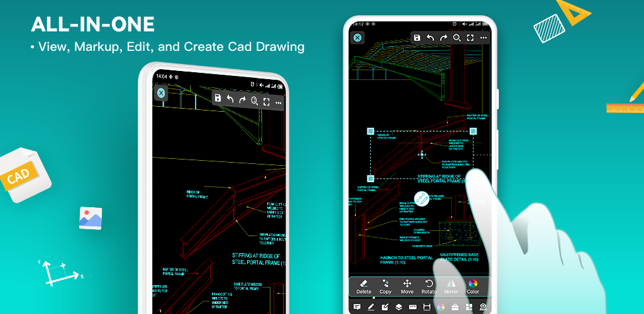Toggle fullscreen on the right phone's toolbar

pyautogui.click(x=470, y=38)
